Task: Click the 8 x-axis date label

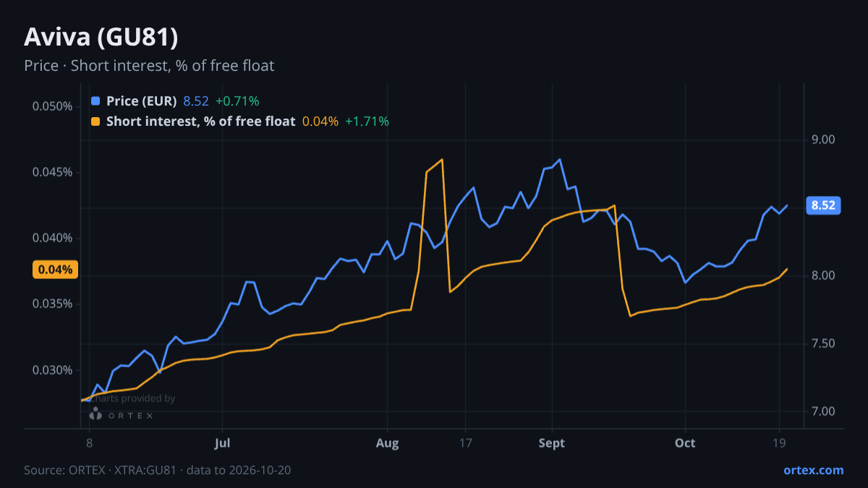Action: click(89, 442)
